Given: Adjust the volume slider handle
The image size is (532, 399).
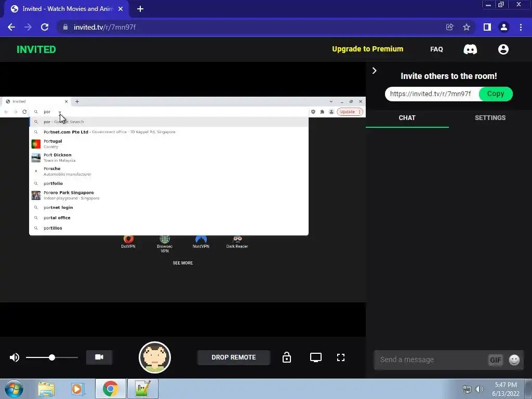Looking at the screenshot, I should 52,357.
